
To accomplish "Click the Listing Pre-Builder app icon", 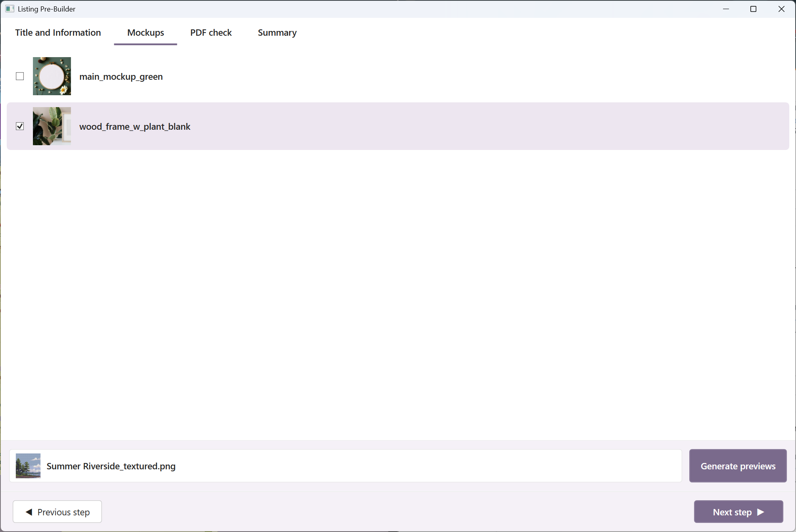I will [x=10, y=9].
